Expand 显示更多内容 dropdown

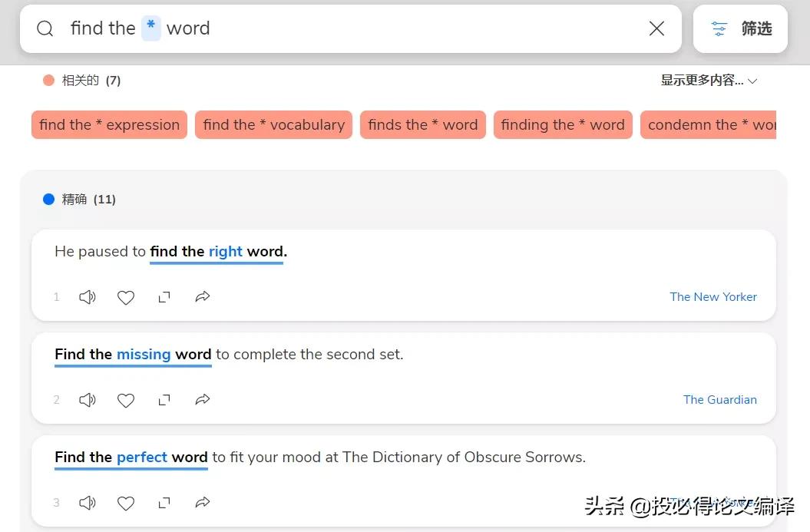pos(709,81)
